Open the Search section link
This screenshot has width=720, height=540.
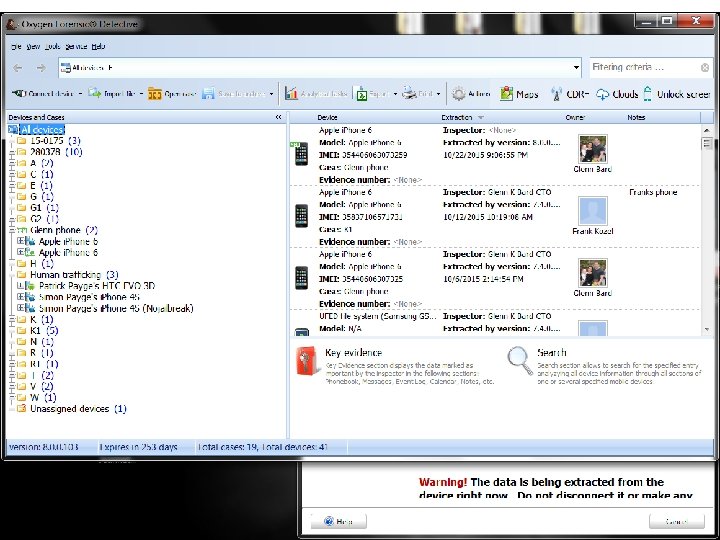(x=551, y=353)
